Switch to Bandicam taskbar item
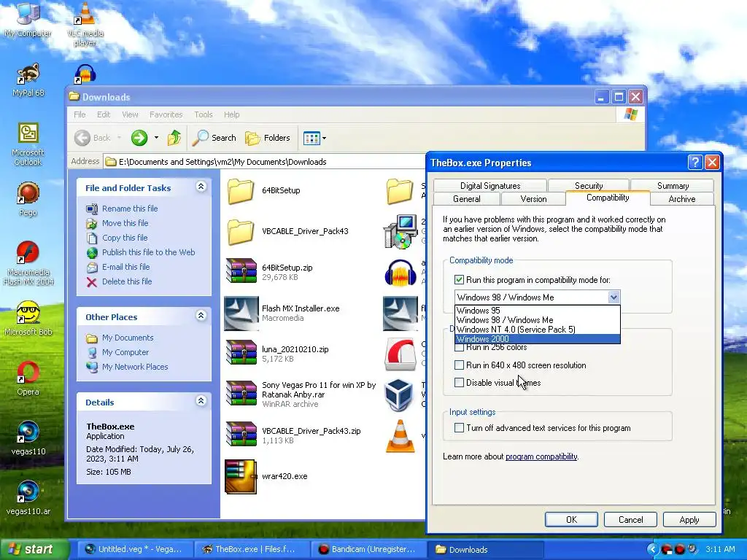The image size is (747, 560). [x=368, y=550]
